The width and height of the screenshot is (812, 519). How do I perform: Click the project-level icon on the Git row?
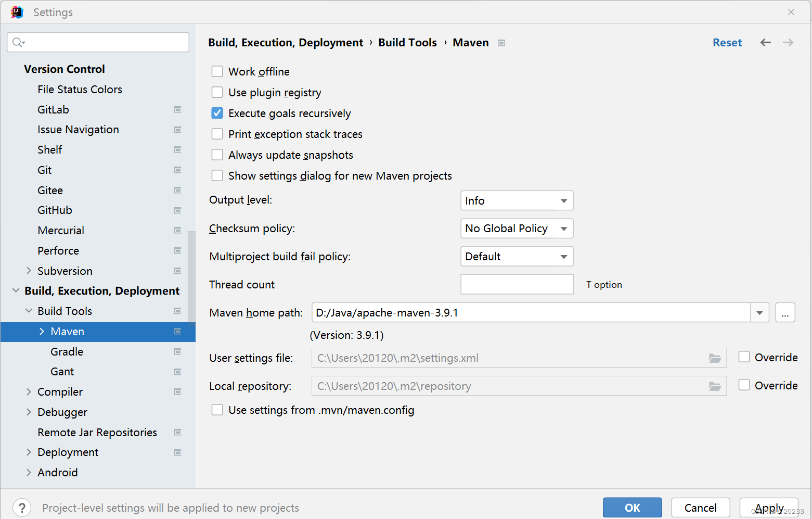177,170
